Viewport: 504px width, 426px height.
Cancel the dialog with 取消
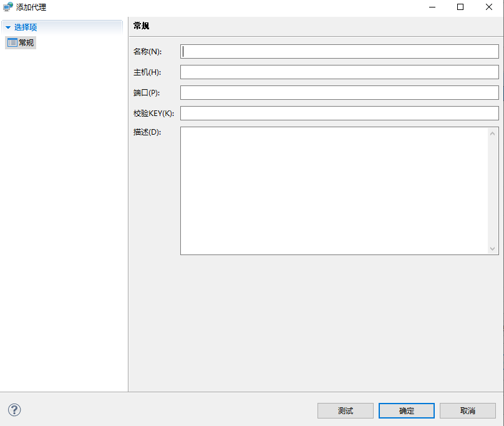468,410
